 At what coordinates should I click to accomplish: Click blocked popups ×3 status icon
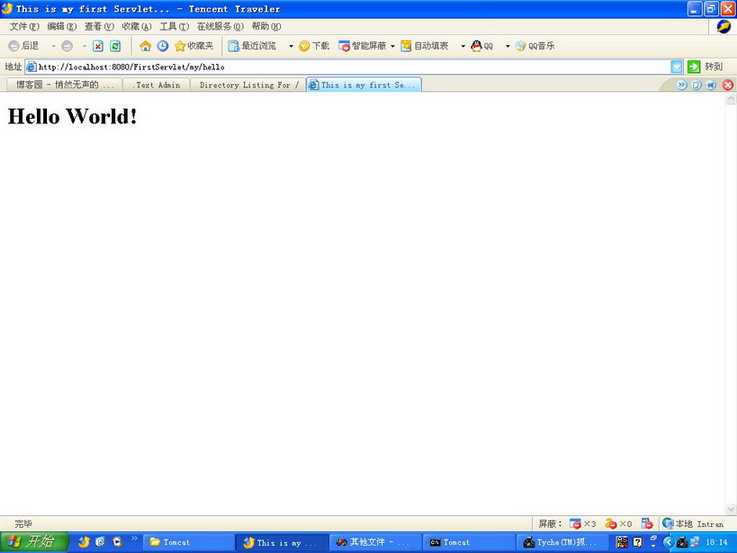(582, 523)
